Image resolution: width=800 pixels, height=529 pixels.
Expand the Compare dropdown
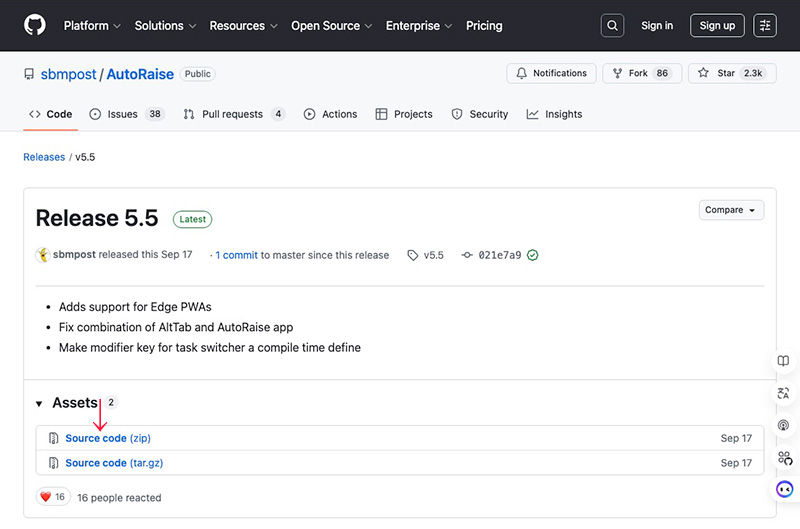click(x=731, y=210)
